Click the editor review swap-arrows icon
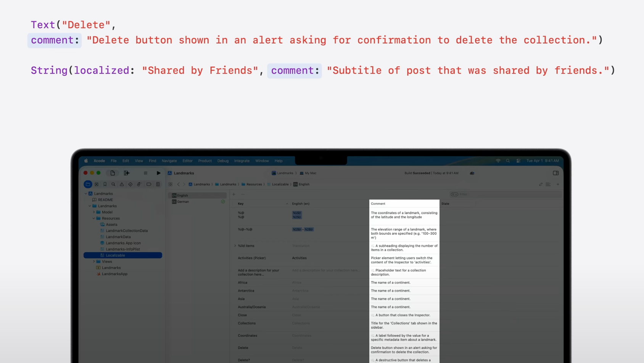This screenshot has height=363, width=644. pos(541,184)
